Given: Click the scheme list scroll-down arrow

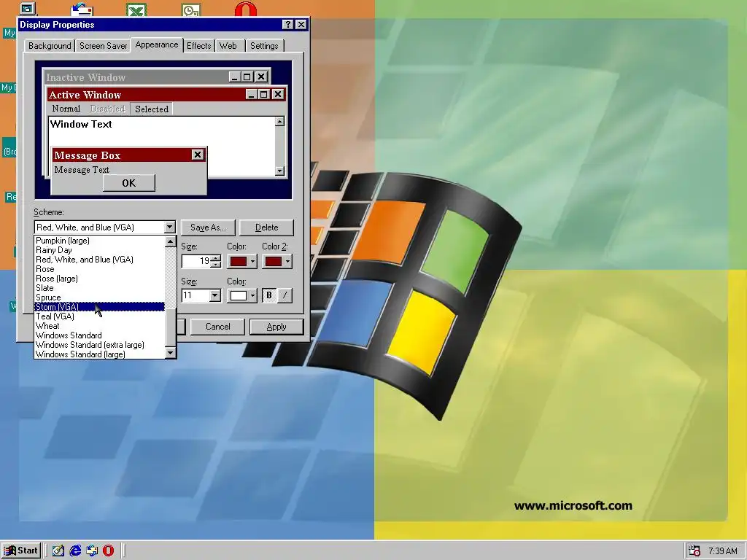Looking at the screenshot, I should (x=170, y=353).
